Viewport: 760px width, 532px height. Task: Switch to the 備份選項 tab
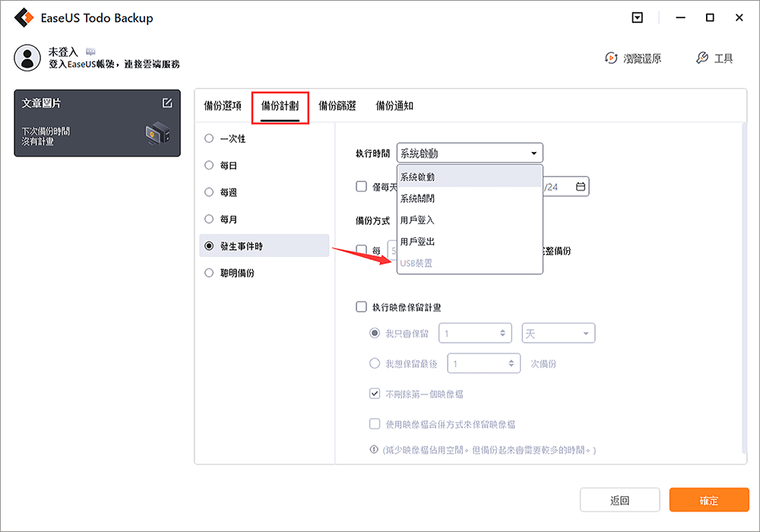coord(223,106)
